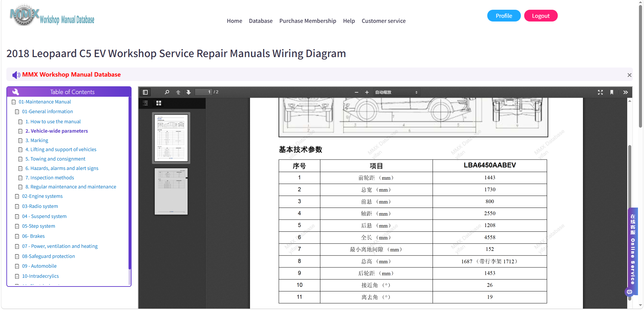Image resolution: width=644 pixels, height=310 pixels.
Task: Click the wrench icon in Table of Contents
Action: pyautogui.click(x=15, y=92)
